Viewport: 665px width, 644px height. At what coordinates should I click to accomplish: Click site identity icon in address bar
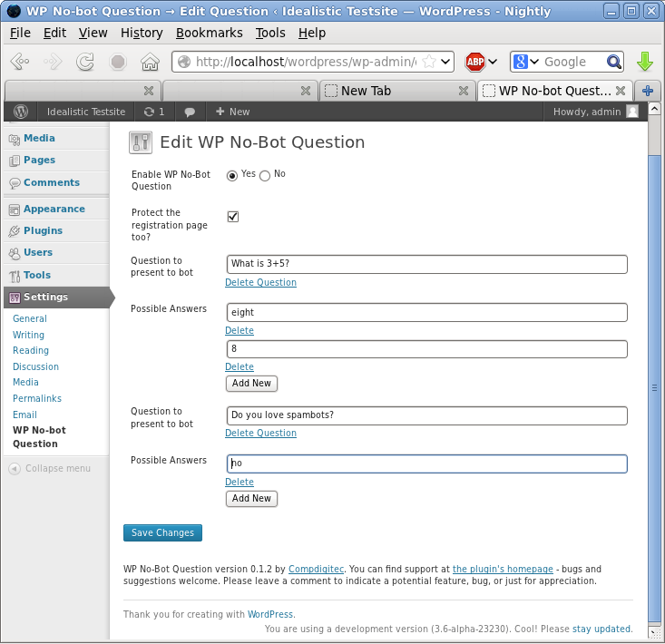pyautogui.click(x=183, y=62)
